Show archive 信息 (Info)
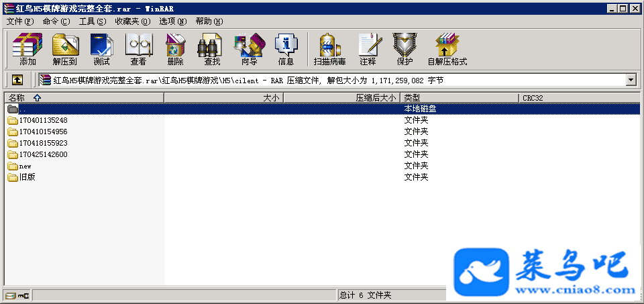This screenshot has width=644, height=304. click(x=286, y=45)
